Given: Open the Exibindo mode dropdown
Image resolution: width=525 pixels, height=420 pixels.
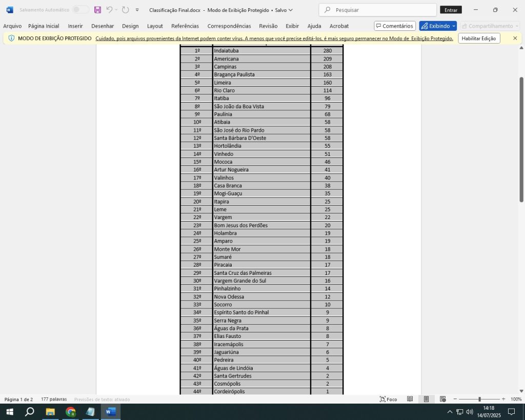Looking at the screenshot, I should [437, 26].
